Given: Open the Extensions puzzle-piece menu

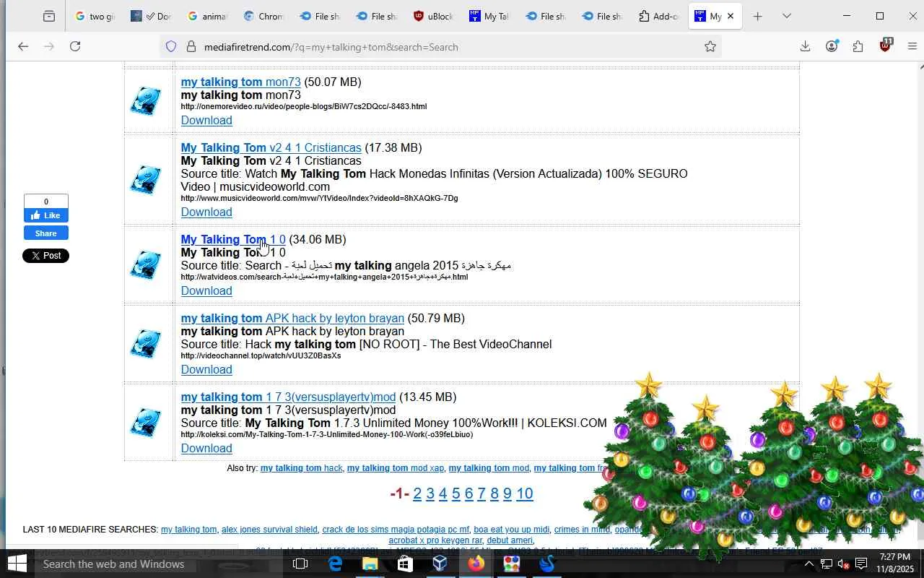Looking at the screenshot, I should pyautogui.click(x=858, y=47).
